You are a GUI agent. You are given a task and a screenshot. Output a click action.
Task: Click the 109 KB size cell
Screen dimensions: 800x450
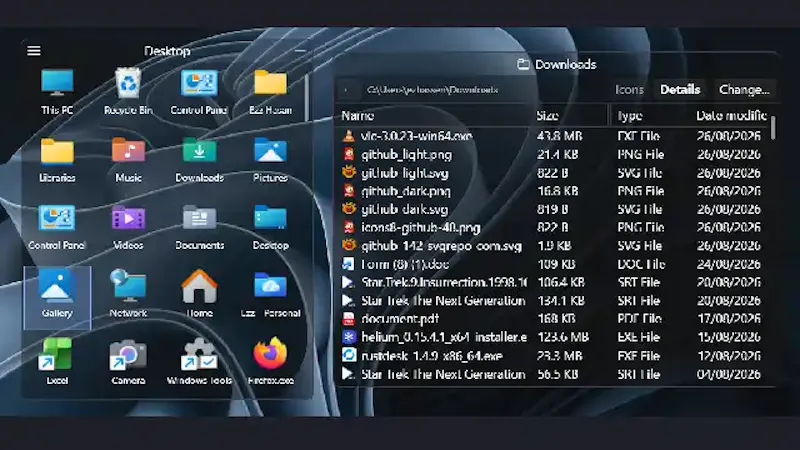coord(556,264)
